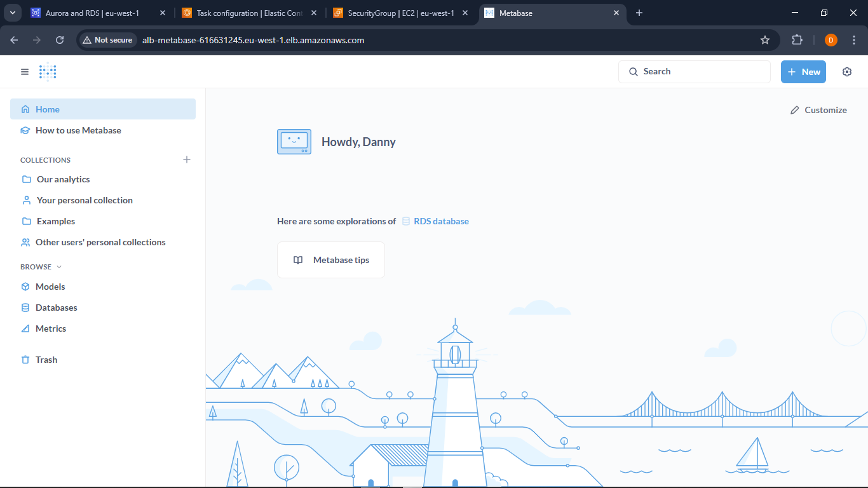Image resolution: width=868 pixels, height=488 pixels.
Task: Click the pencil icon beside Customize
Action: (794, 110)
